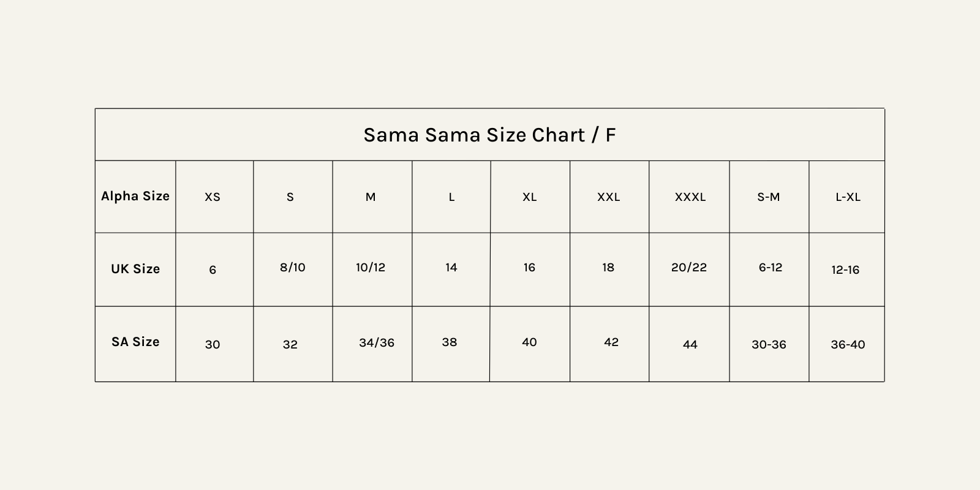Click the XS alpha size cell

(213, 197)
